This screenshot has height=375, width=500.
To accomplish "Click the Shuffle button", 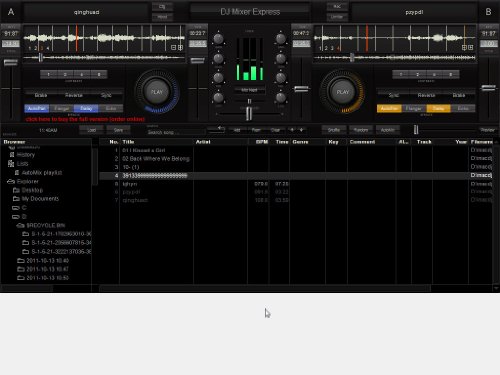I will 334,130.
